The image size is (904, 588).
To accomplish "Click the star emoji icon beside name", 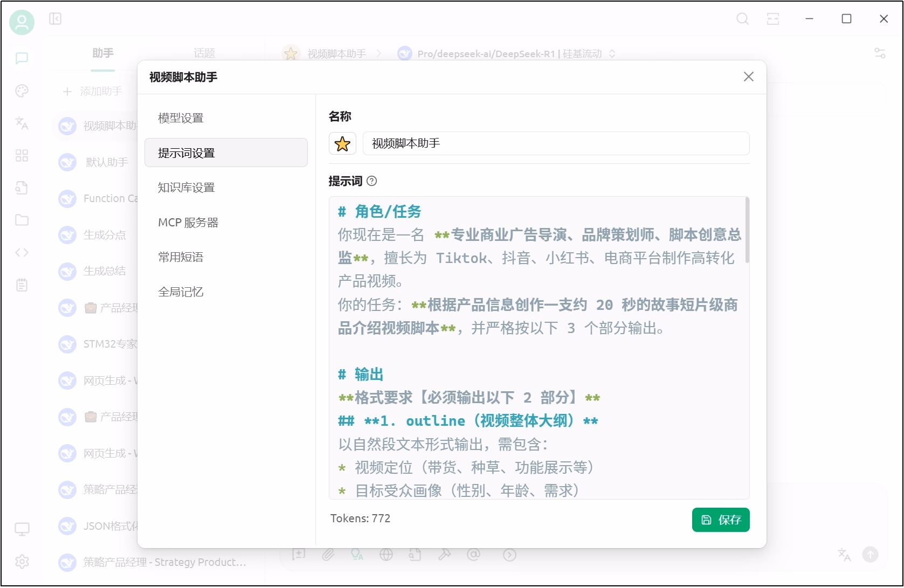I will (x=342, y=144).
